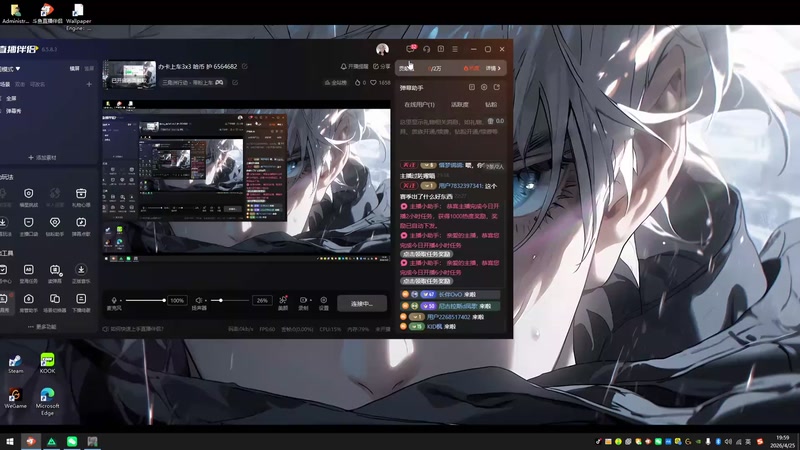Edit the stream title pencil icon

tap(244, 66)
